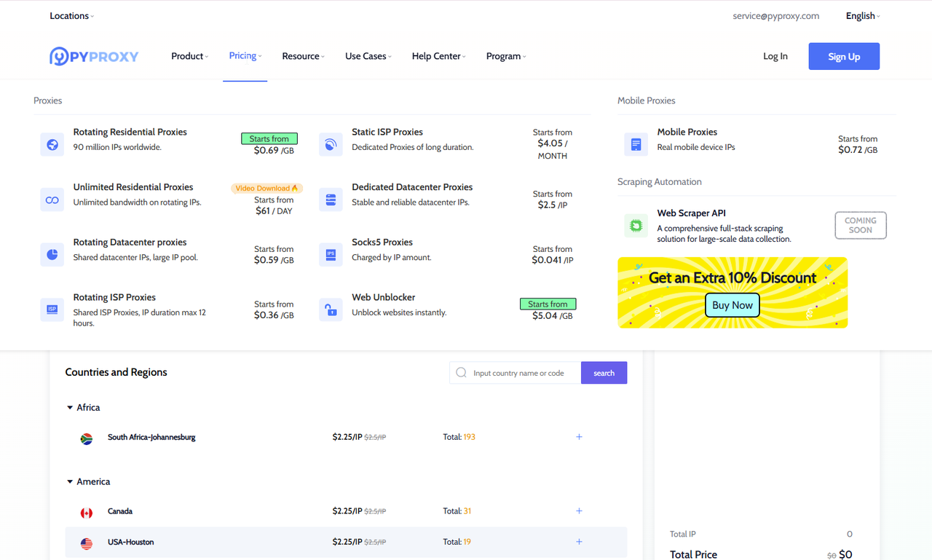Open the English language dropdown
932x560 pixels.
click(862, 16)
